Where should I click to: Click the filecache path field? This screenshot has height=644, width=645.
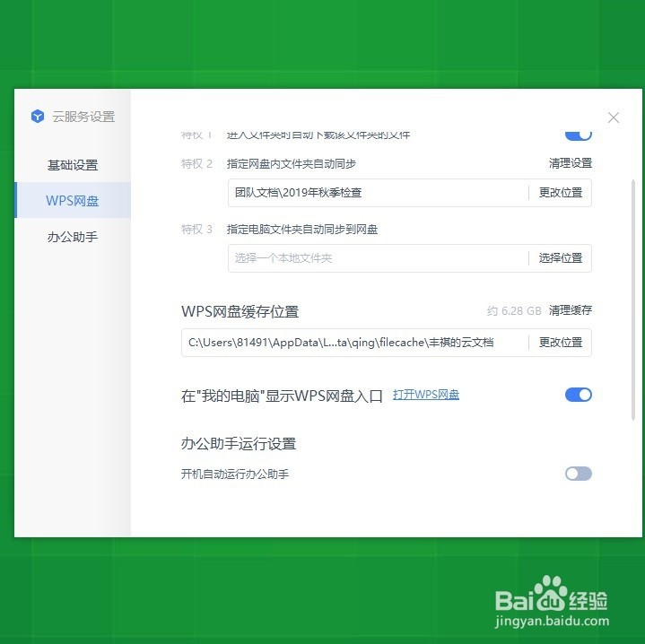354,342
